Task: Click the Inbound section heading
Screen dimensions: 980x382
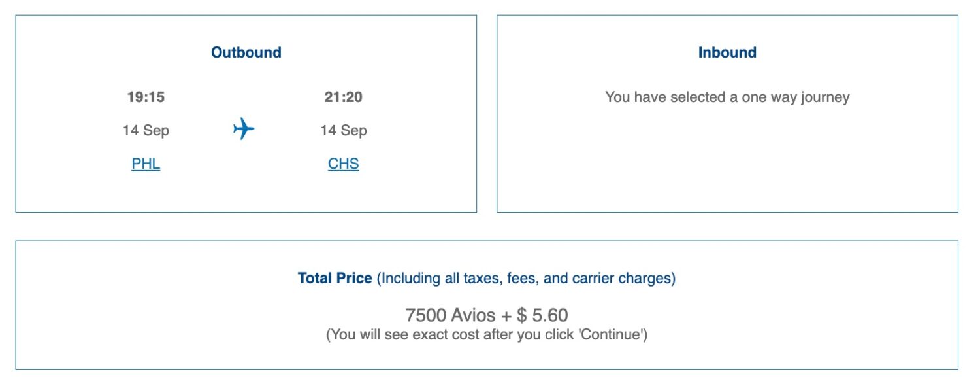Action: click(727, 52)
